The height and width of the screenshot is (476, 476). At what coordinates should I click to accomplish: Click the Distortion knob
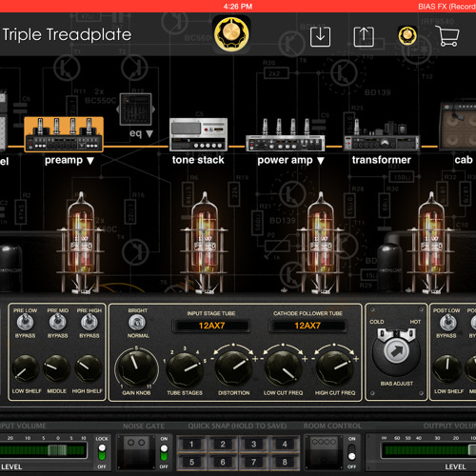click(x=234, y=369)
